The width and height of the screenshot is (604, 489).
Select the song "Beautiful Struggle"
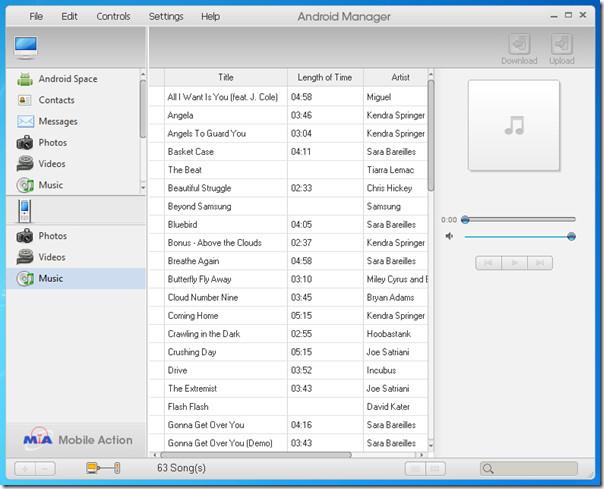coord(199,188)
